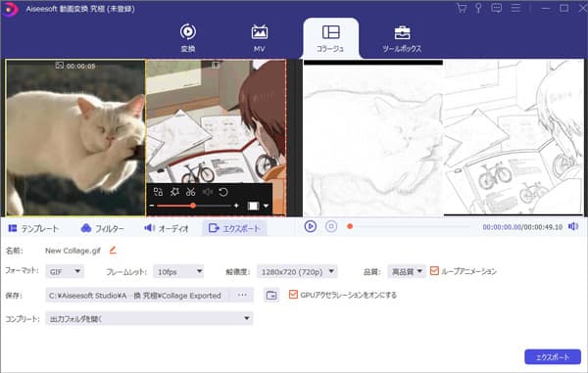
Task: Toggle the ループアニメーション checkbox
Action: [x=434, y=271]
